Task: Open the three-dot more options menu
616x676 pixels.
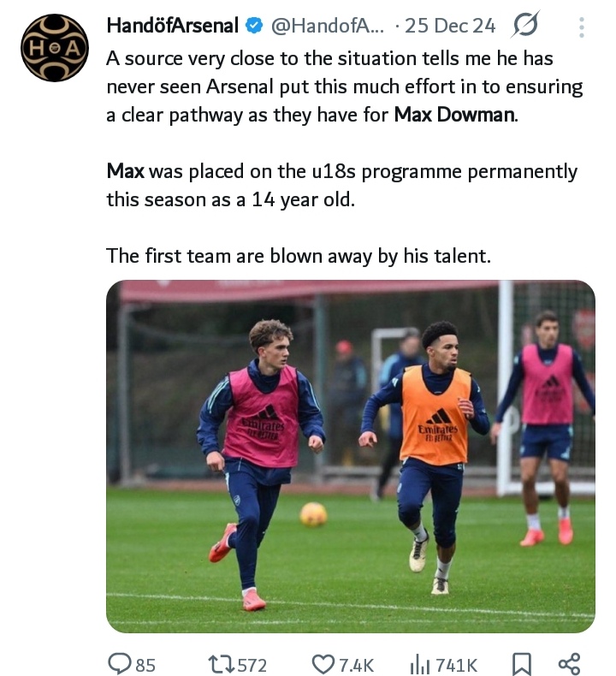Action: click(582, 27)
